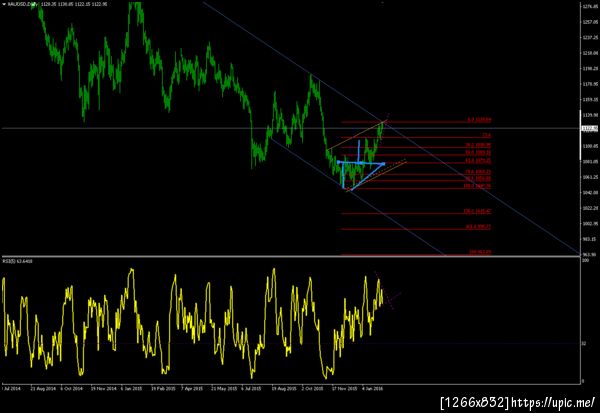
Task: Select the 100.0 Fibonacci level label
Action: pos(477,186)
